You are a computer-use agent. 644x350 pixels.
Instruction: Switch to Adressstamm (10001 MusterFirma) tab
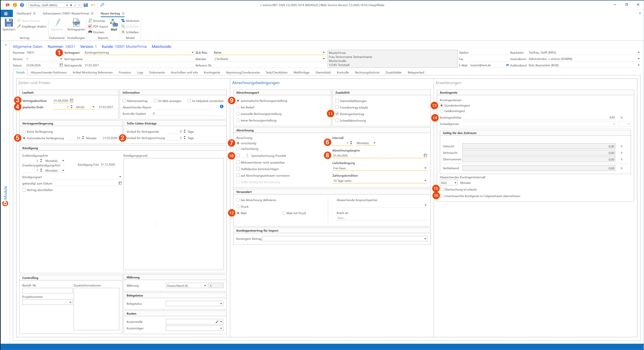tap(66, 13)
